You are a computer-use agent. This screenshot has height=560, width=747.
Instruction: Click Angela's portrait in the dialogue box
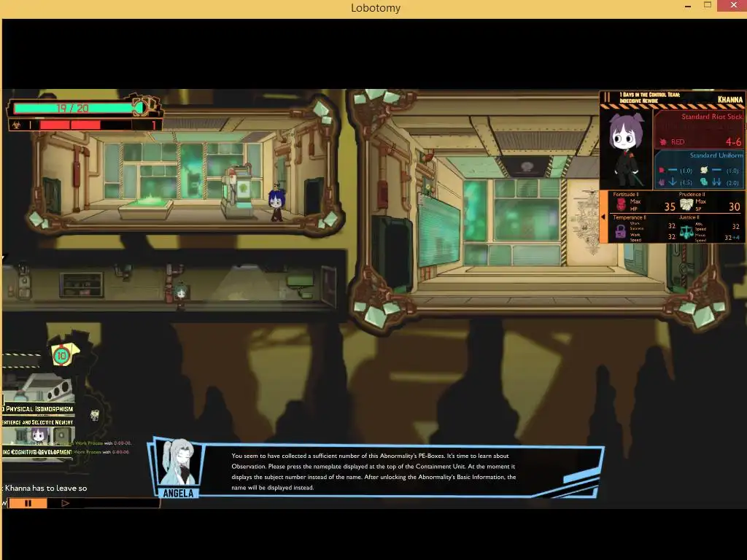tap(178, 462)
